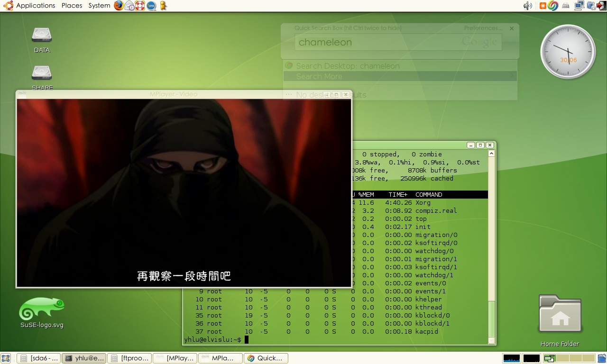This screenshot has height=364, width=607.
Task: Click the Xorg process row in top
Action: point(420,203)
